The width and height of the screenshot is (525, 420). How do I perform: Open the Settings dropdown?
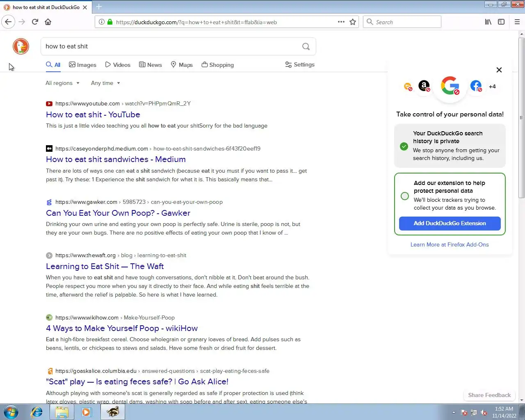[300, 65]
